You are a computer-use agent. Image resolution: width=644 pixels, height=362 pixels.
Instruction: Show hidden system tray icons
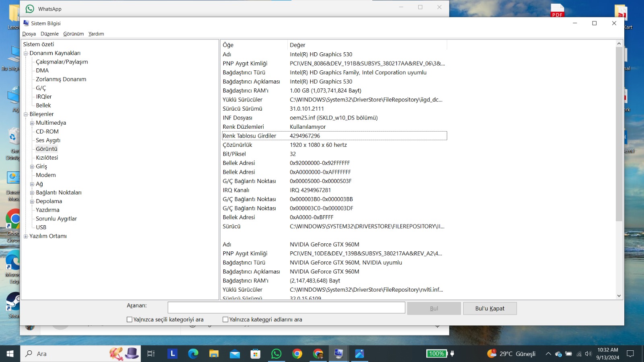(548, 354)
